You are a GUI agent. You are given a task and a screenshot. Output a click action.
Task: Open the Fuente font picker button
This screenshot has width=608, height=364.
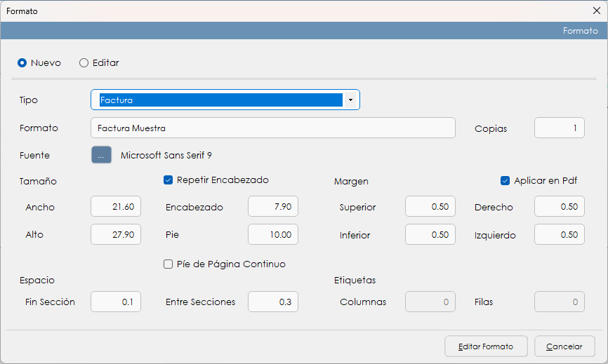pyautogui.click(x=101, y=156)
